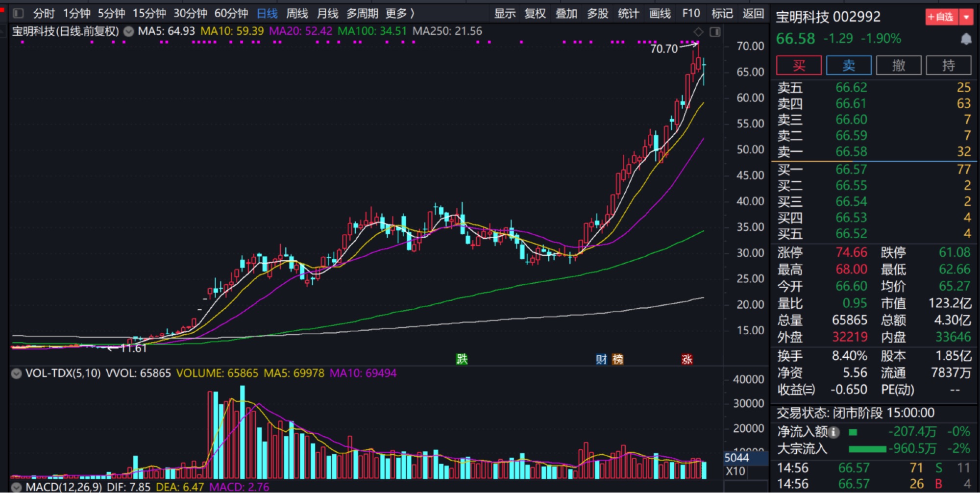
Task: Toggle the right side panel icon
Action: point(715,32)
